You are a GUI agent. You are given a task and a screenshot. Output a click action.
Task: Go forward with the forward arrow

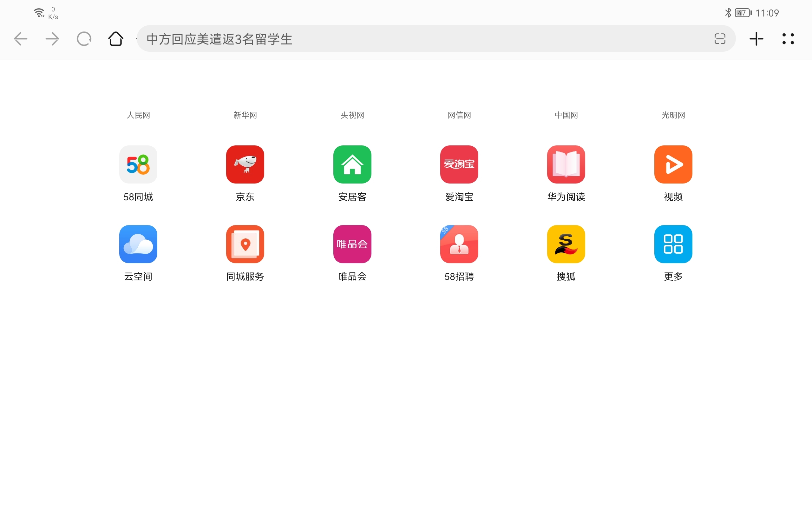click(x=52, y=39)
